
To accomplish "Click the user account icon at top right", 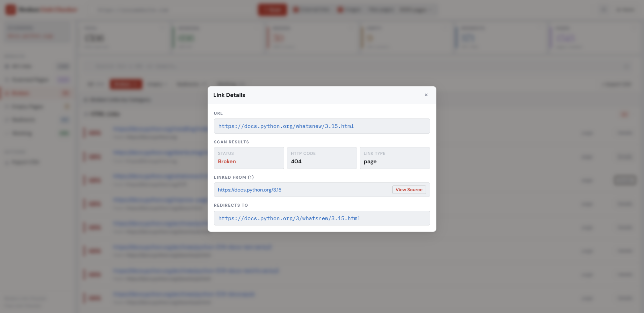I will coord(625,10).
